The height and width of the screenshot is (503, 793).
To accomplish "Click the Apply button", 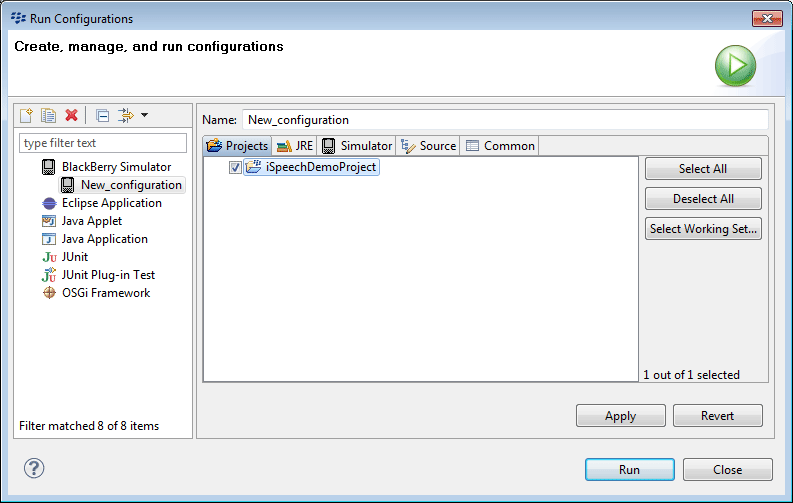I will (620, 416).
